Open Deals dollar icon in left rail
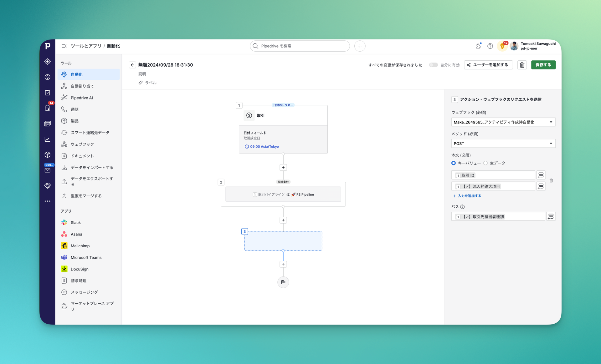Viewport: 601px width, 364px height. click(48, 77)
